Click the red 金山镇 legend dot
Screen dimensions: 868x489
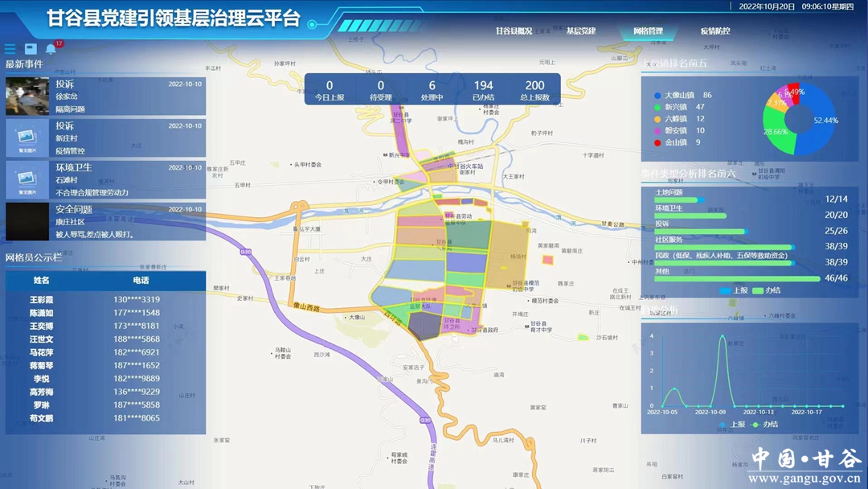657,143
